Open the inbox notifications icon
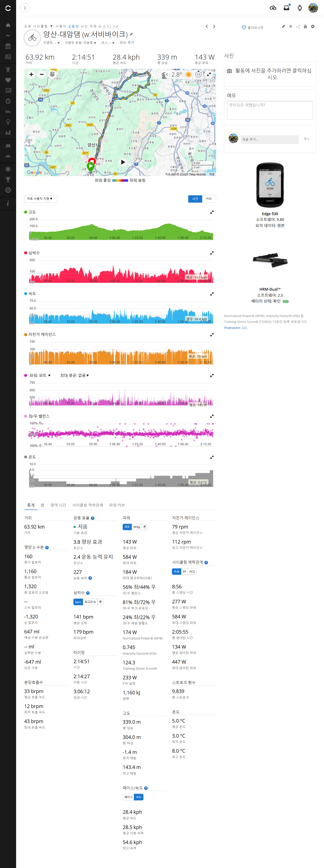 click(286, 8)
